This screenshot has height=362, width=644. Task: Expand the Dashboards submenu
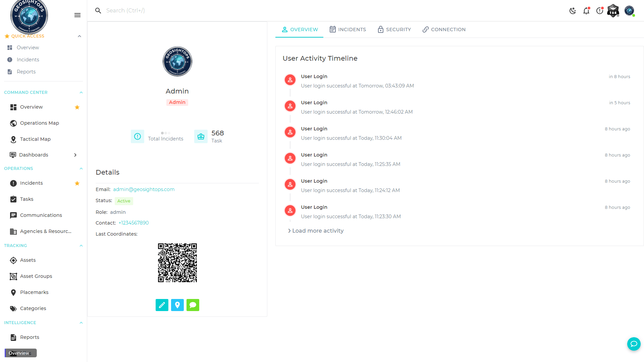75,155
